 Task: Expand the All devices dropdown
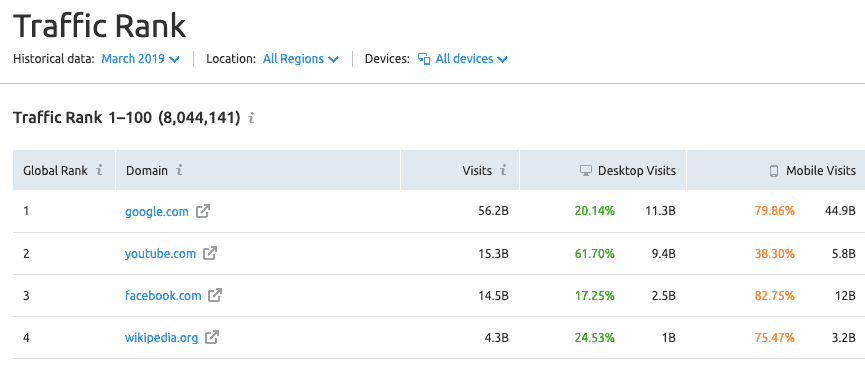click(463, 59)
